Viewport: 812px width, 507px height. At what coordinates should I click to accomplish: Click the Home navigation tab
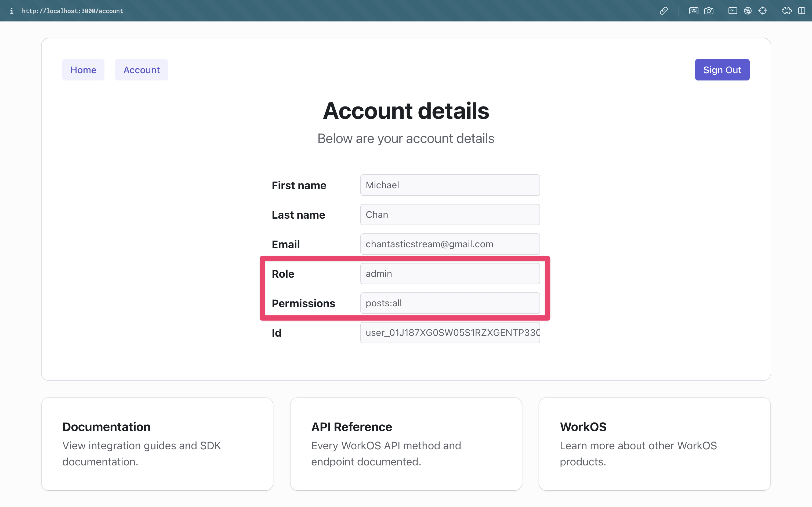(x=83, y=69)
